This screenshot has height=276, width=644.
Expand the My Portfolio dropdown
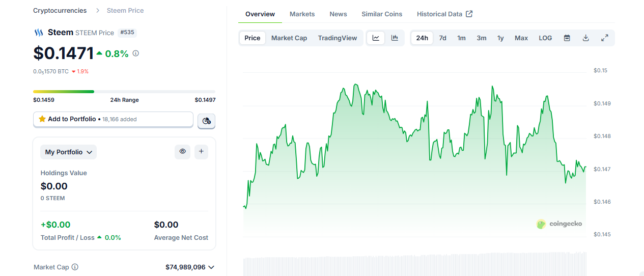click(x=68, y=152)
